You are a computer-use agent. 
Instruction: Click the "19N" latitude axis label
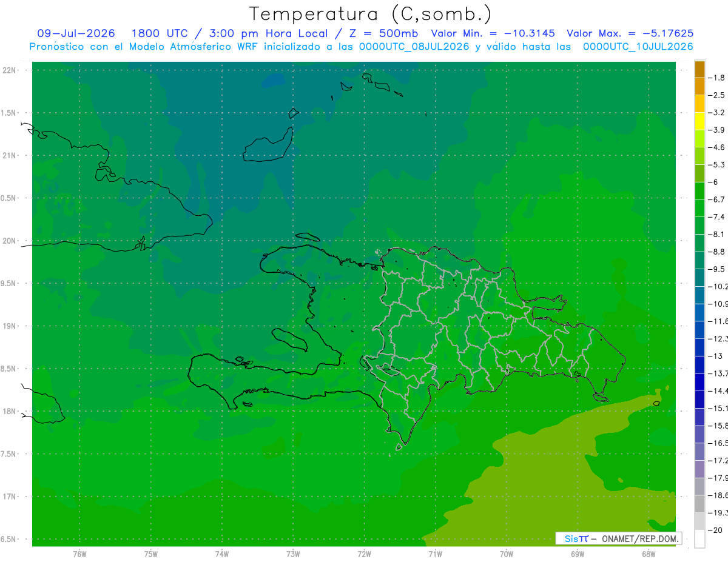pos(10,326)
